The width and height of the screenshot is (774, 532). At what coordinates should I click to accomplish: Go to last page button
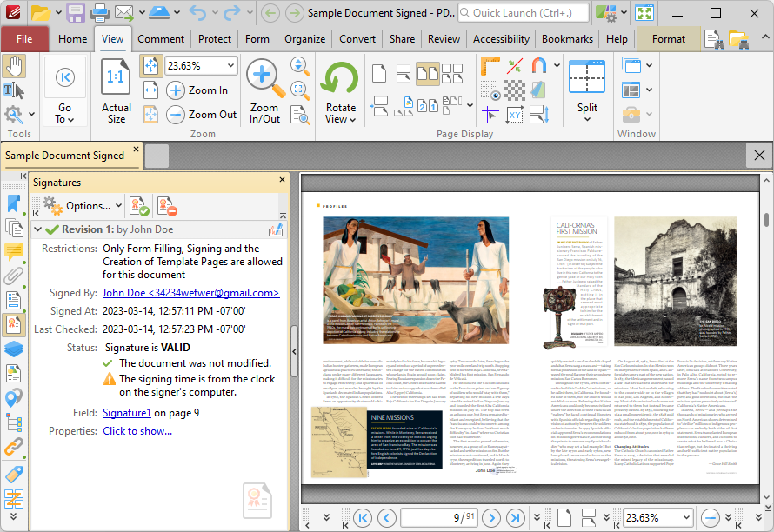click(516, 518)
